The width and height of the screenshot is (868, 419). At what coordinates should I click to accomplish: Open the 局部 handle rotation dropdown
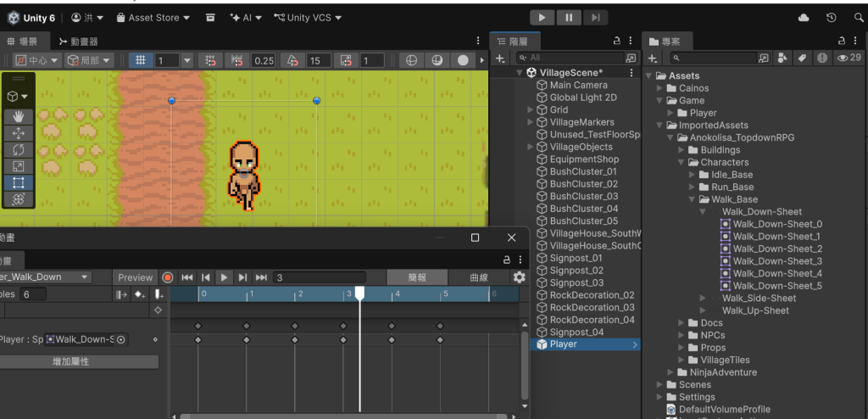[x=89, y=60]
